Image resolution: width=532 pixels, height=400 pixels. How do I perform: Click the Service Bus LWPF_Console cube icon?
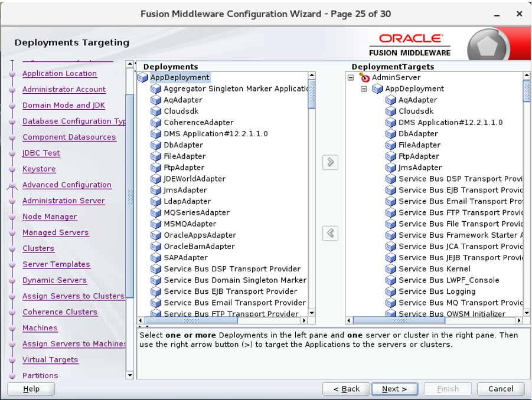(391, 280)
